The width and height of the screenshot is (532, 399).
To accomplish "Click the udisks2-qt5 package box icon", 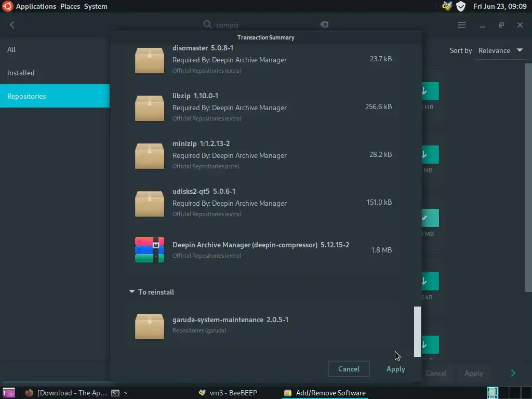I will click(x=150, y=204).
